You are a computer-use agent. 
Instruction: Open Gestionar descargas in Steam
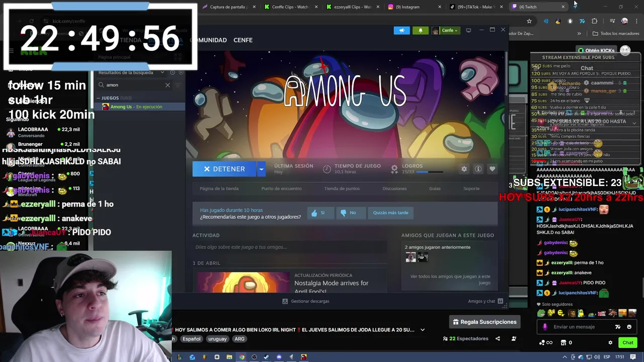click(x=305, y=301)
